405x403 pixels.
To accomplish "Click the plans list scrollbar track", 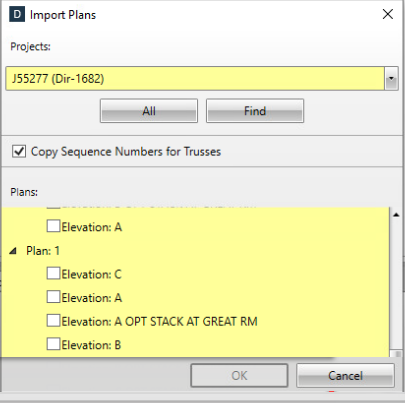I will pyautogui.click(x=396, y=283).
